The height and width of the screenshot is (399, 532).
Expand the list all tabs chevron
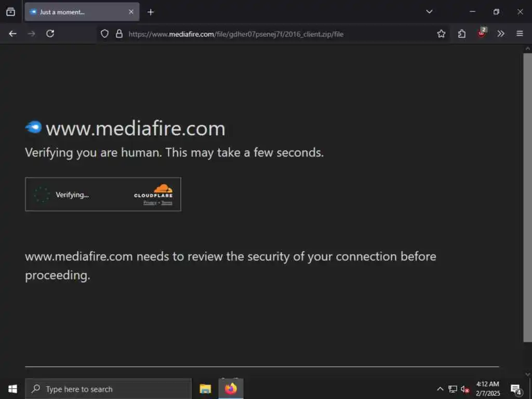(x=429, y=11)
